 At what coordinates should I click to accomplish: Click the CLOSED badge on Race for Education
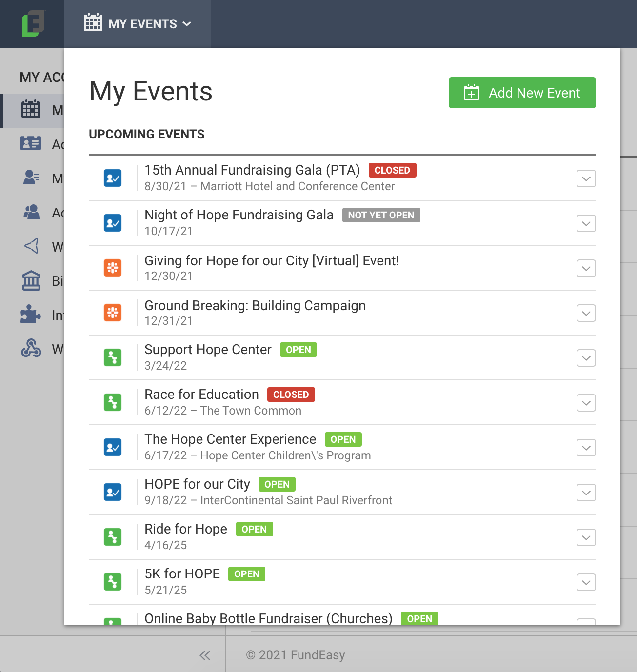click(x=291, y=395)
